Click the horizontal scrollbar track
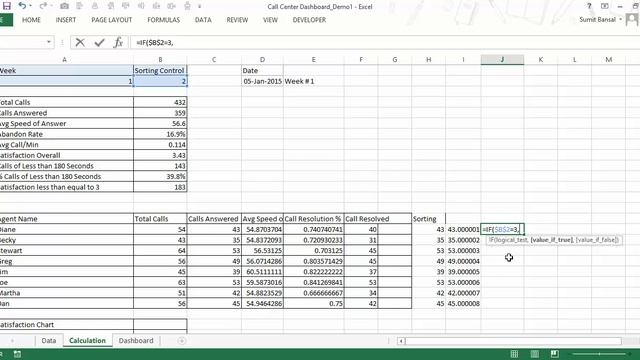Viewport: 640px width, 360px height. coord(513,341)
